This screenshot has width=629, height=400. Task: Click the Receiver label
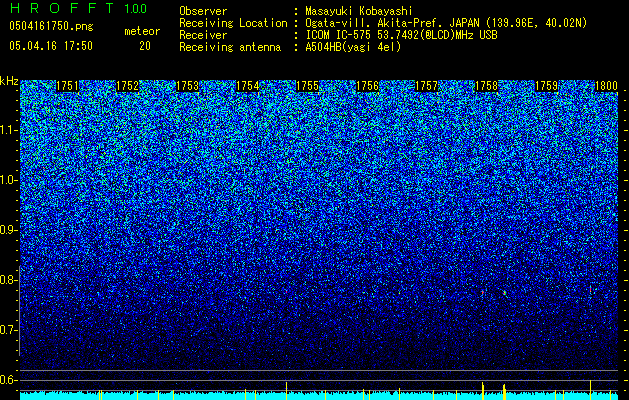203,35
